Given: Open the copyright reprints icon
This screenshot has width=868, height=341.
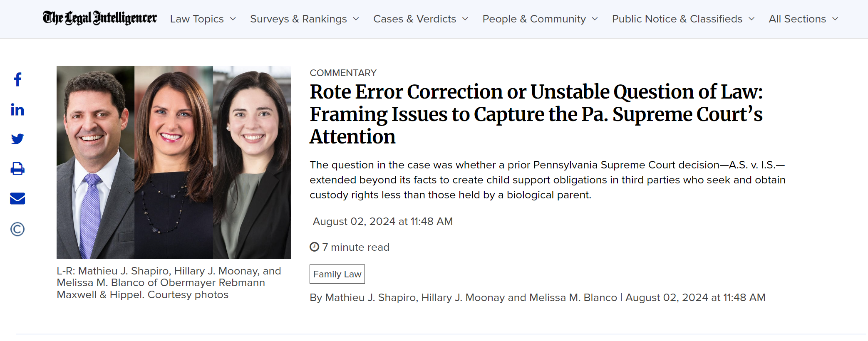Looking at the screenshot, I should (x=17, y=229).
